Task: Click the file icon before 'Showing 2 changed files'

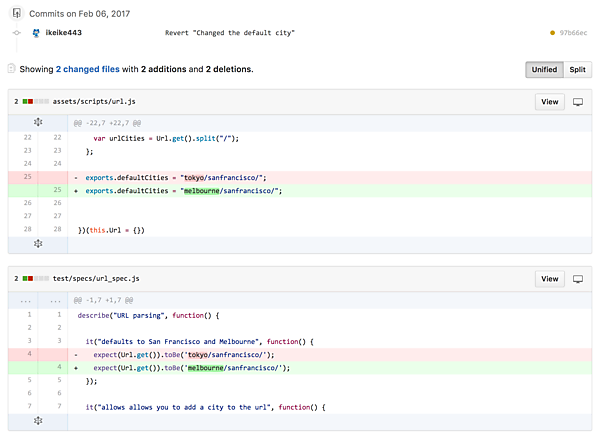Action: click(x=11, y=69)
